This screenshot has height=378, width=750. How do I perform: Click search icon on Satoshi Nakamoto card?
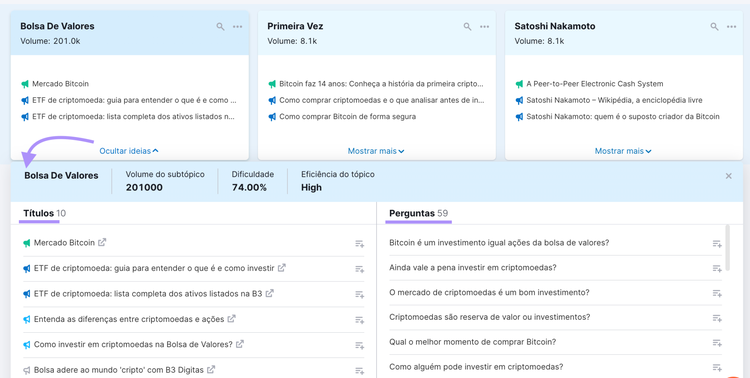point(714,27)
